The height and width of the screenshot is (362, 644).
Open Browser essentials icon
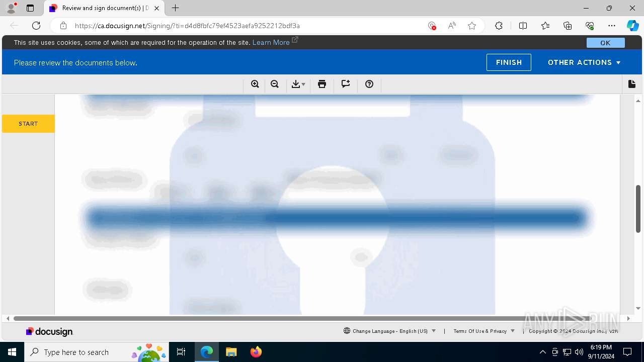coord(590,26)
